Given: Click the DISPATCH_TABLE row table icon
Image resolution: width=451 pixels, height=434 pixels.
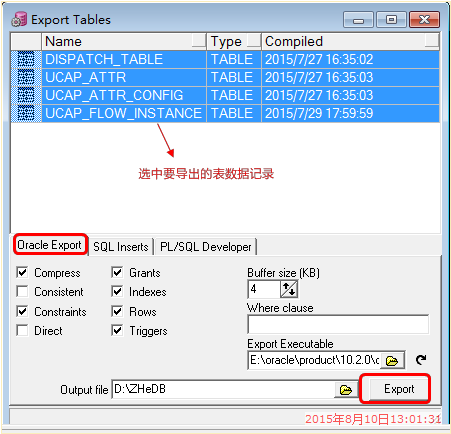Looking at the screenshot, I should coord(26,60).
